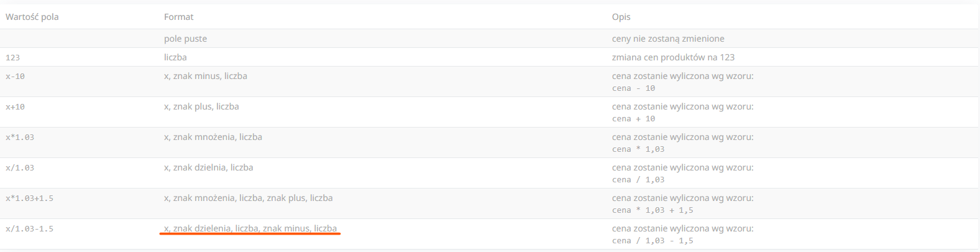The width and height of the screenshot is (980, 252).
Task: Click the "cena - 10" formula
Action: point(633,88)
